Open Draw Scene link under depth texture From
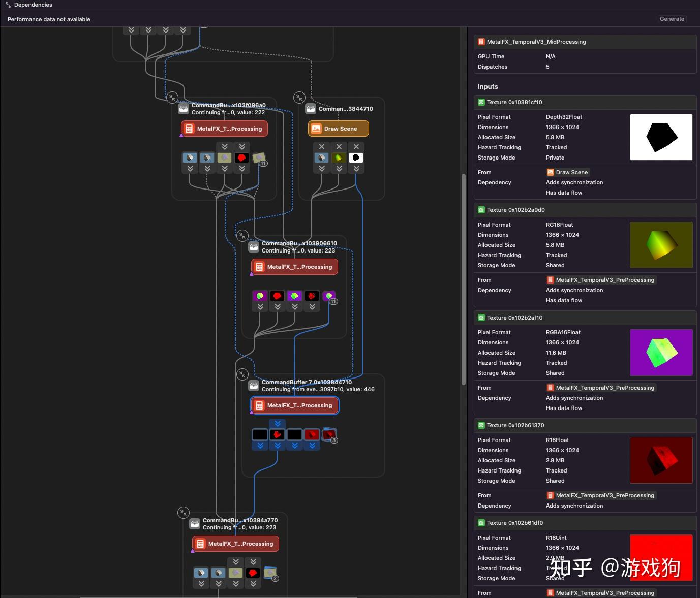Screen dimensions: 700x598 pos(568,172)
